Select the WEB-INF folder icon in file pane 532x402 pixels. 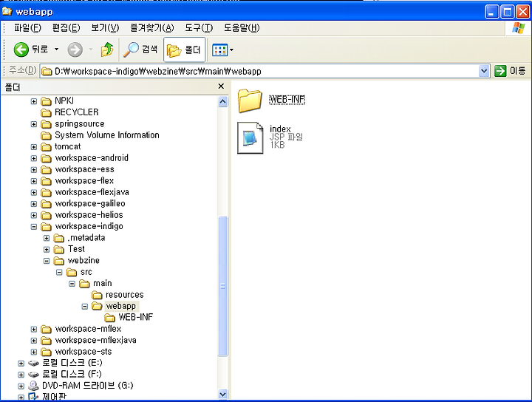tap(250, 100)
